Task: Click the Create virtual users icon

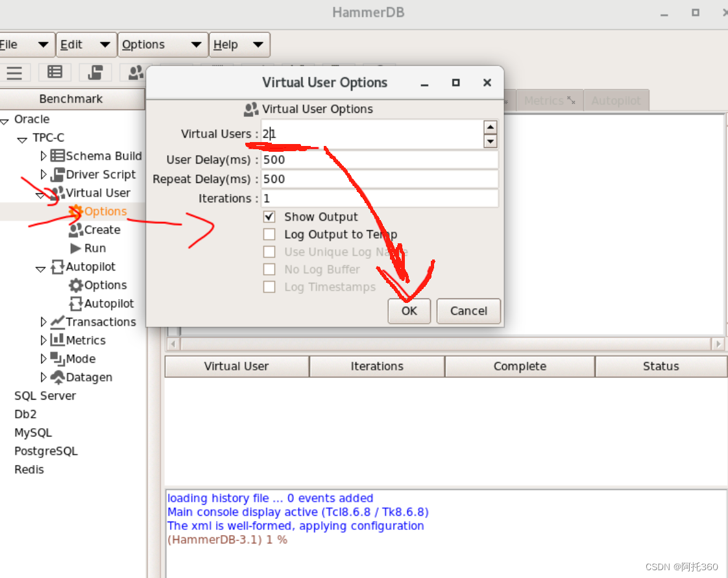Action: pyautogui.click(x=76, y=230)
